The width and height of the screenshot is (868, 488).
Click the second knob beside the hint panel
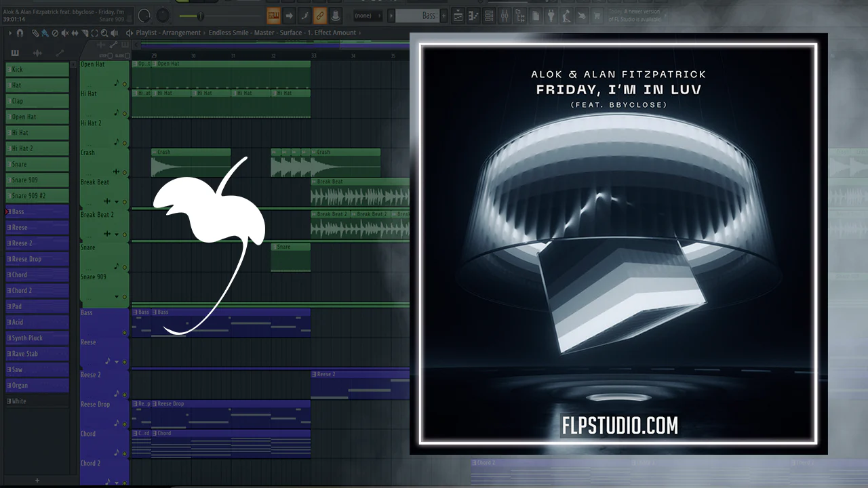(x=163, y=15)
